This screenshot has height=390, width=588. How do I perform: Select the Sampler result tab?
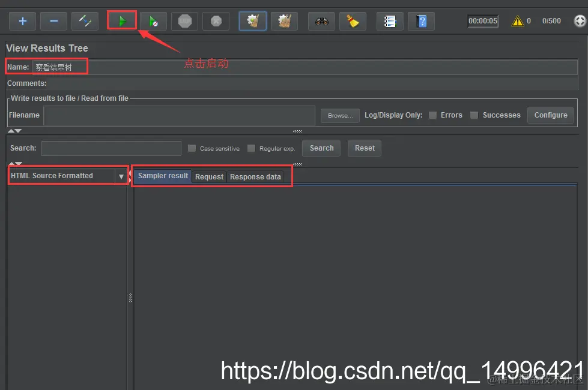point(163,176)
